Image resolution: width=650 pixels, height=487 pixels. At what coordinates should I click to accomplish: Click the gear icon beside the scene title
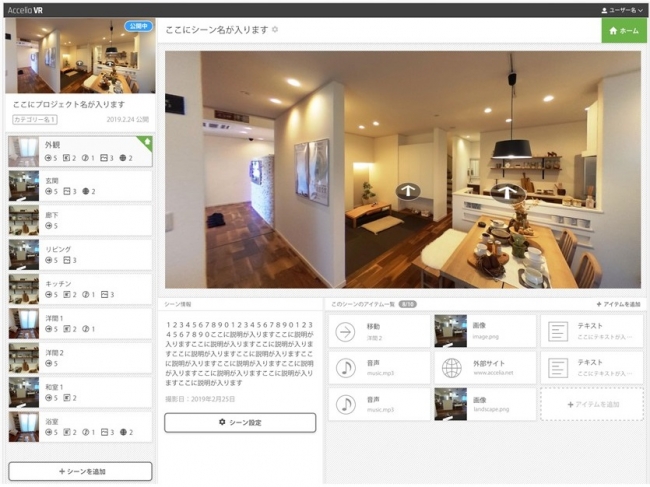pyautogui.click(x=275, y=30)
